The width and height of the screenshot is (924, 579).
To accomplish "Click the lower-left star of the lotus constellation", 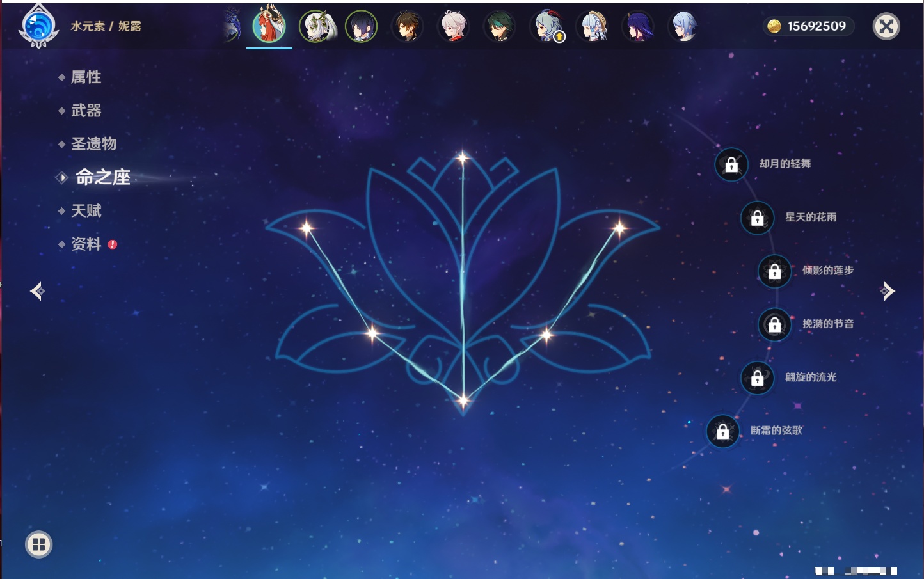I will point(372,333).
